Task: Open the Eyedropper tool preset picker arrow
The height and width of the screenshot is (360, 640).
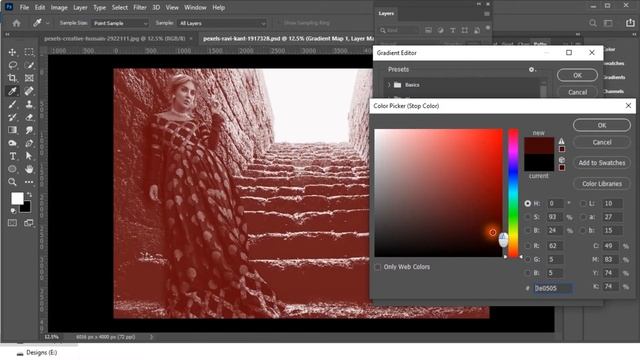Action: (x=48, y=23)
